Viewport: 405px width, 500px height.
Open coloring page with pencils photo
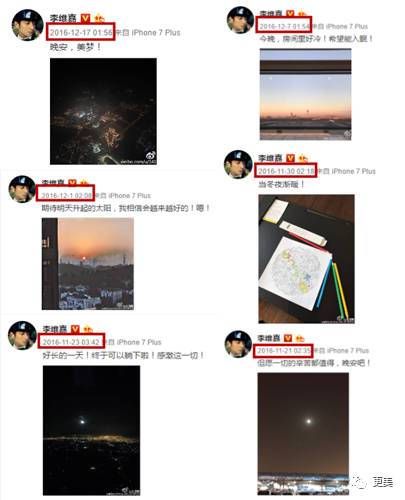306,259
